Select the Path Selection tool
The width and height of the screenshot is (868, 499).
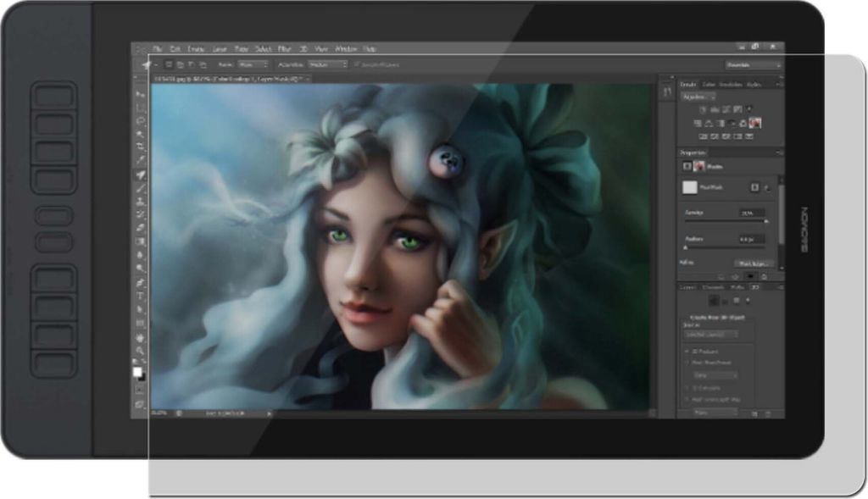(x=141, y=310)
